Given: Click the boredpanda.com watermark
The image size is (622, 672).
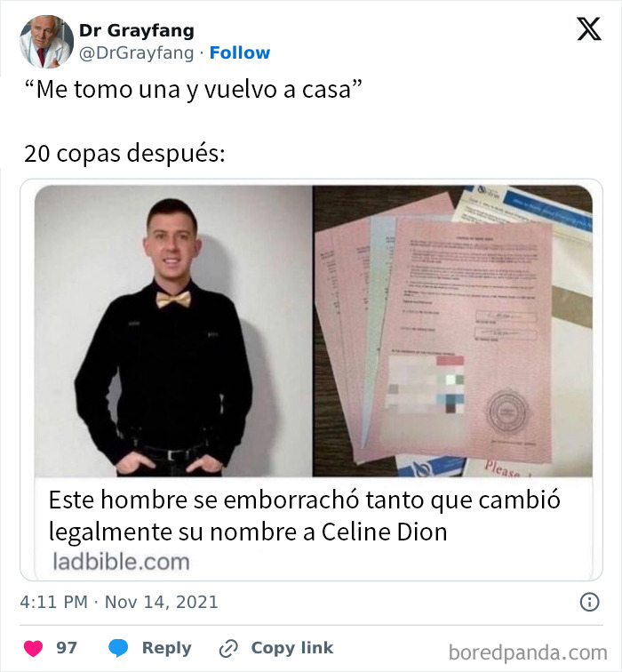Looking at the screenshot, I should (528, 652).
